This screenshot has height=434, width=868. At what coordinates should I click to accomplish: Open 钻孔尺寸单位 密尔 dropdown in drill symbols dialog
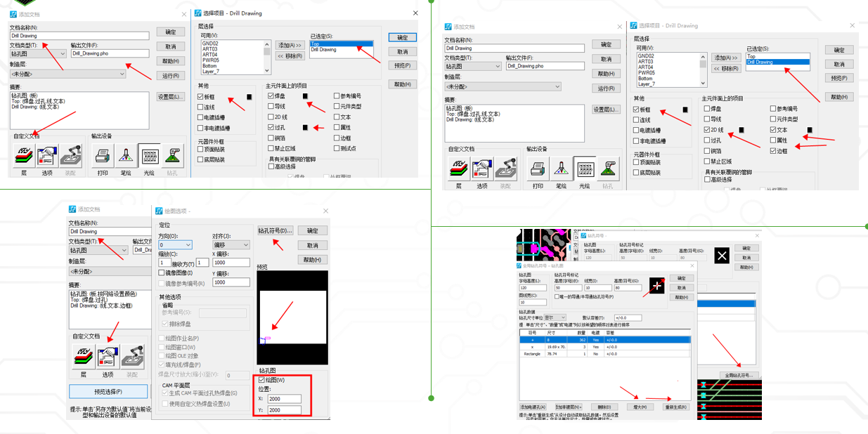(554, 317)
